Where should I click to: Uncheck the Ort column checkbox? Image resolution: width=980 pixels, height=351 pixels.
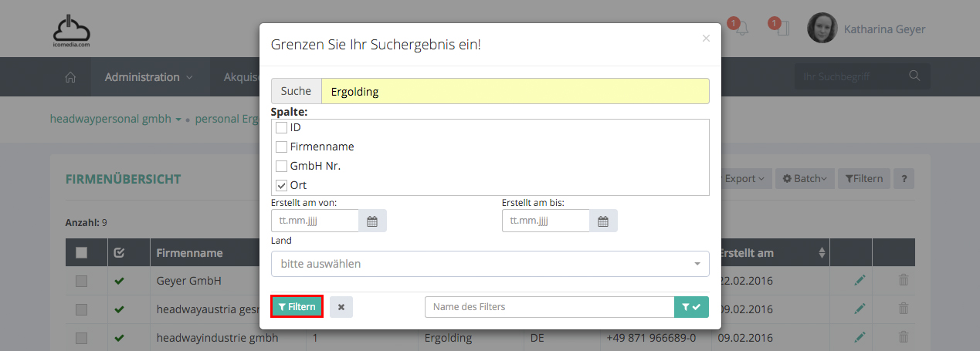click(282, 185)
